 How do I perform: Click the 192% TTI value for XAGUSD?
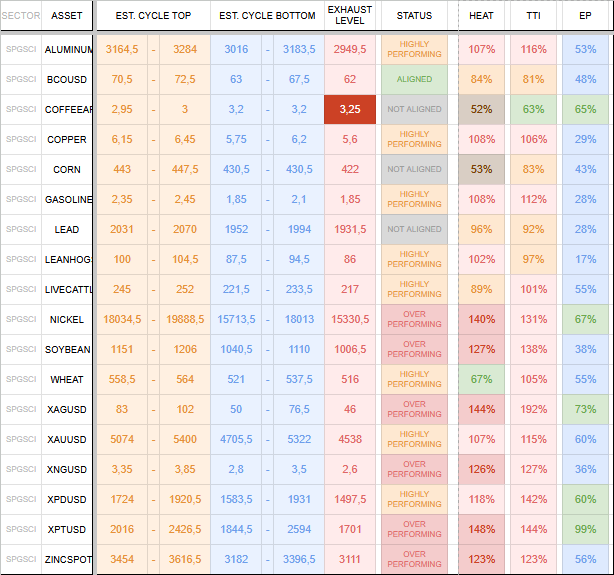click(534, 410)
